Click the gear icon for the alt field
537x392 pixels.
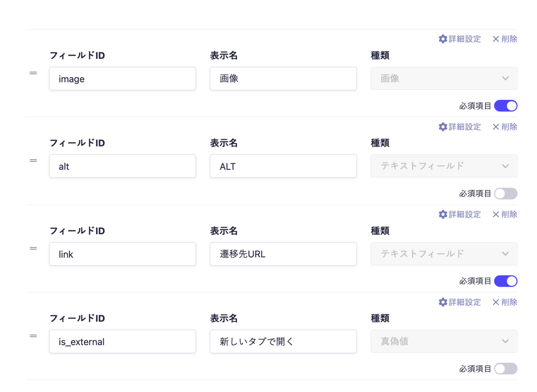point(443,127)
